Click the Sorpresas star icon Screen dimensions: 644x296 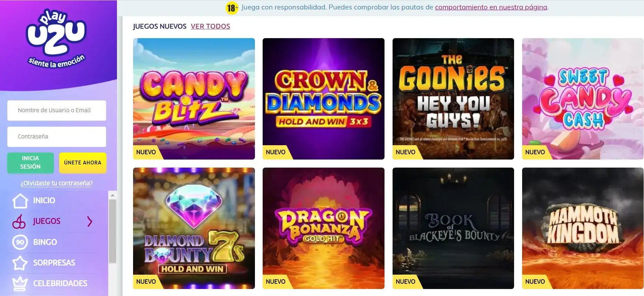click(20, 263)
